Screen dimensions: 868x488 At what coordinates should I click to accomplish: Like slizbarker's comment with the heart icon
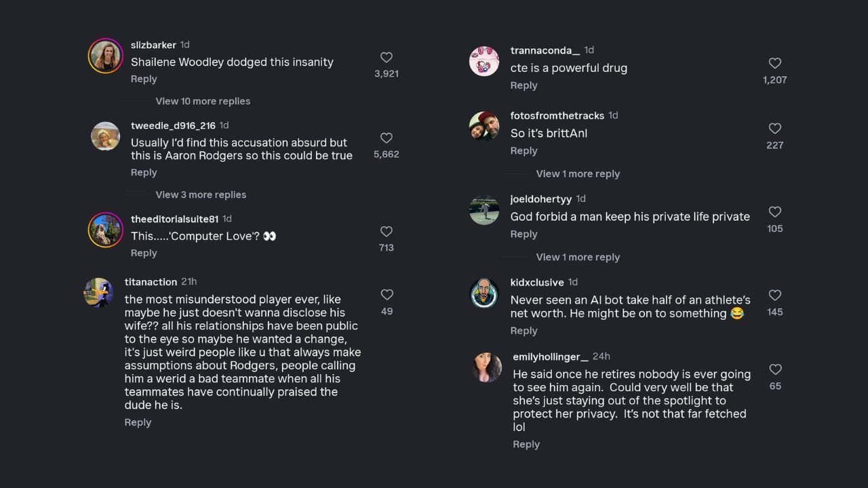(x=387, y=58)
